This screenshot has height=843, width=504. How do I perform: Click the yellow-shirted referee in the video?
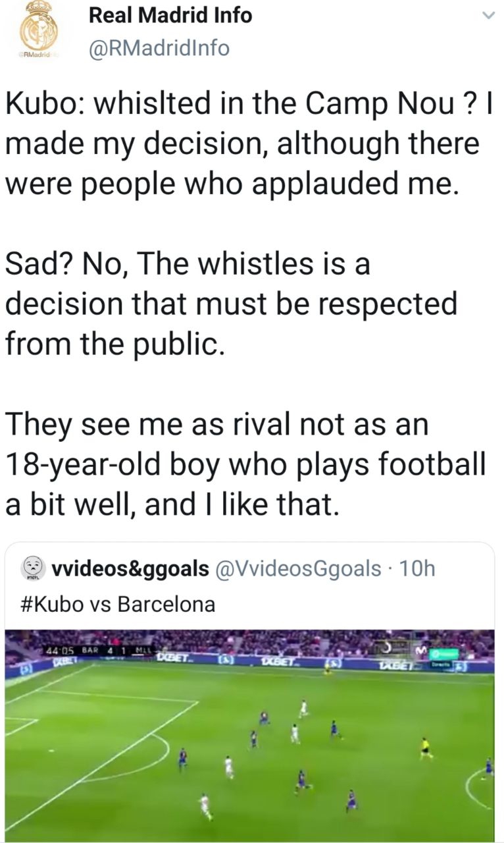point(426,748)
